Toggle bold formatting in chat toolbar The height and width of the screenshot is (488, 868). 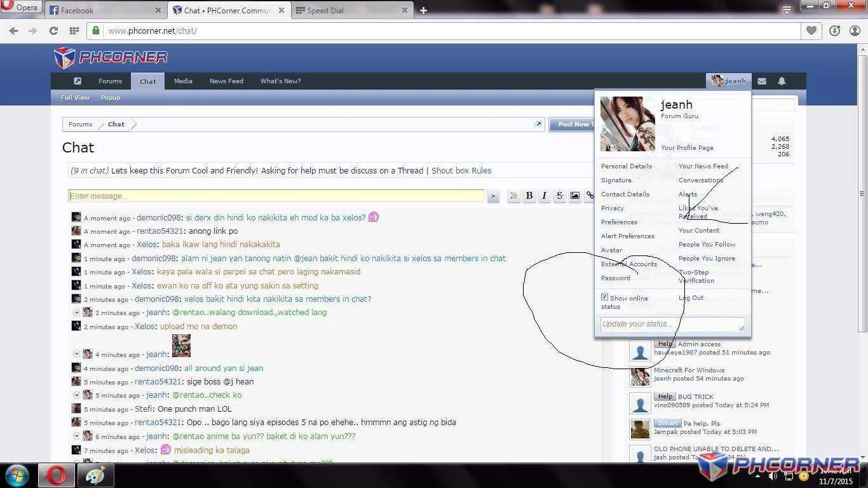[x=529, y=196]
